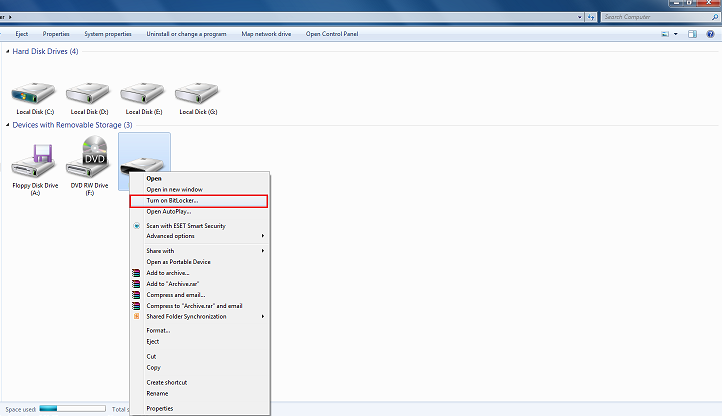Choose Add to archive... entry
Viewport: 722px width, 416px height.
tap(199, 273)
